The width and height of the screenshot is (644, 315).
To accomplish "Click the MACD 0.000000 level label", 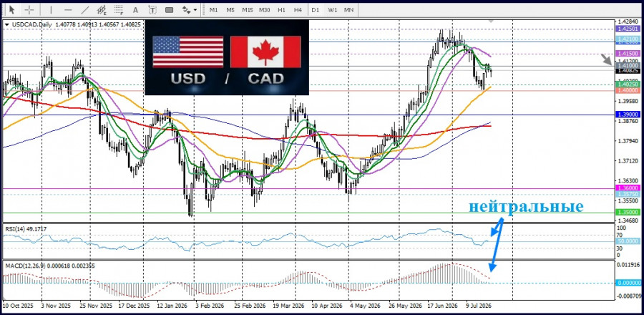I will [628, 283].
